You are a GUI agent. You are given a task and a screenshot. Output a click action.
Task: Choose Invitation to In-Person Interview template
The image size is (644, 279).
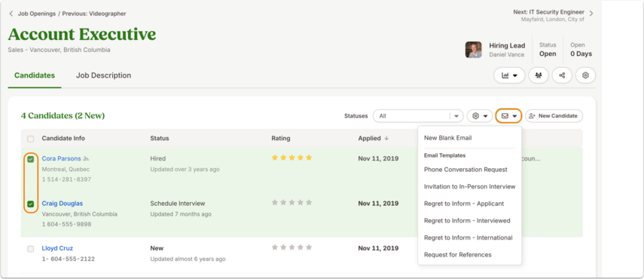point(469,186)
